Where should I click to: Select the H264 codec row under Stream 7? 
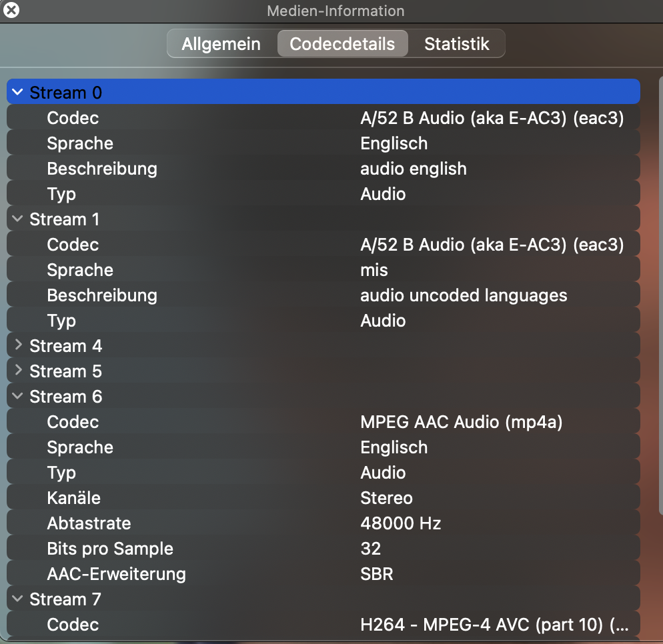point(323,625)
